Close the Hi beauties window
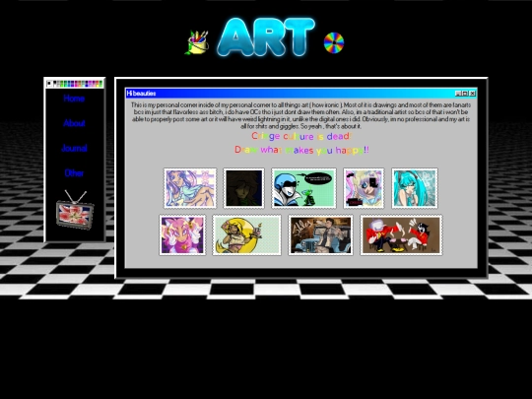This screenshot has height=399, width=532. click(x=473, y=94)
